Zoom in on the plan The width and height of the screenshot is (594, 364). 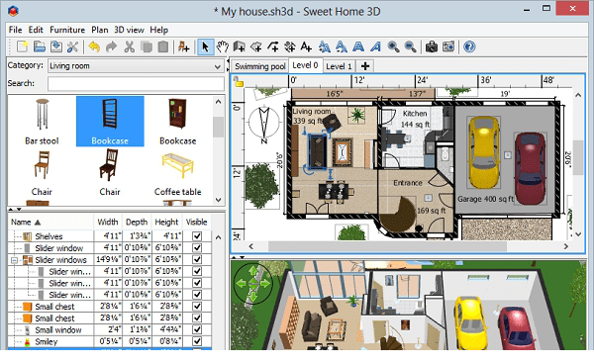393,46
